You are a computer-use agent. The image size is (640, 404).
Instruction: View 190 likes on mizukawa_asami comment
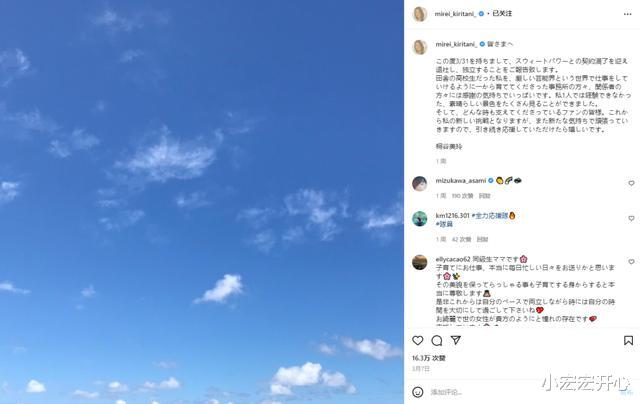pos(462,196)
